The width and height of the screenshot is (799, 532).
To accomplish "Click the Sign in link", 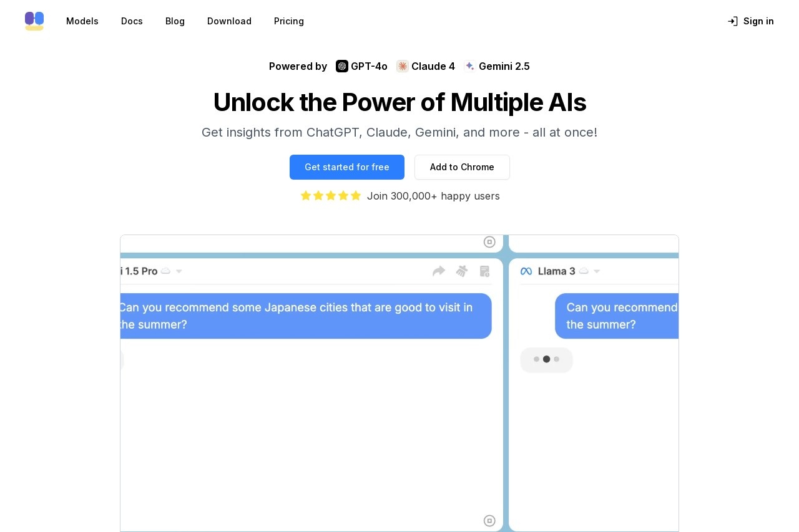I will (751, 21).
